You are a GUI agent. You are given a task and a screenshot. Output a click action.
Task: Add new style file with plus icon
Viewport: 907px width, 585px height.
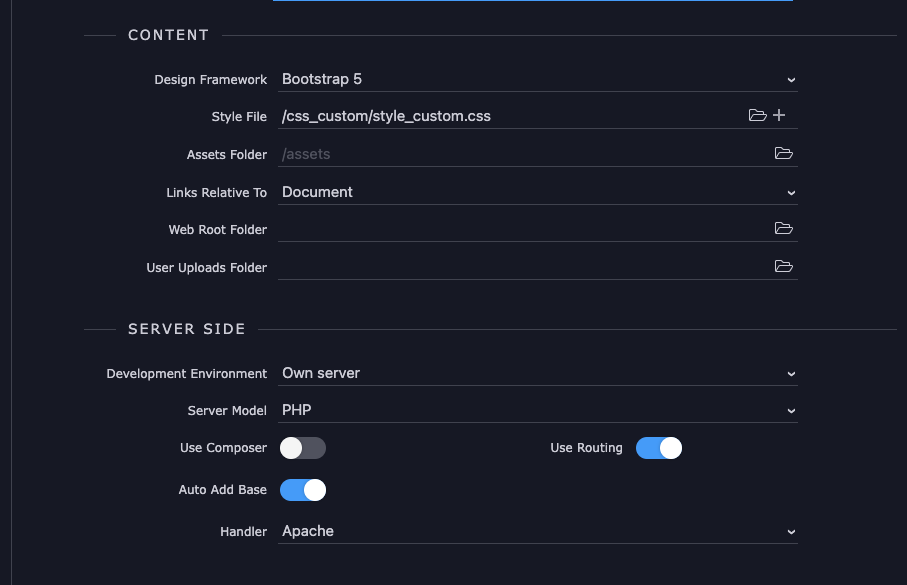coord(779,115)
